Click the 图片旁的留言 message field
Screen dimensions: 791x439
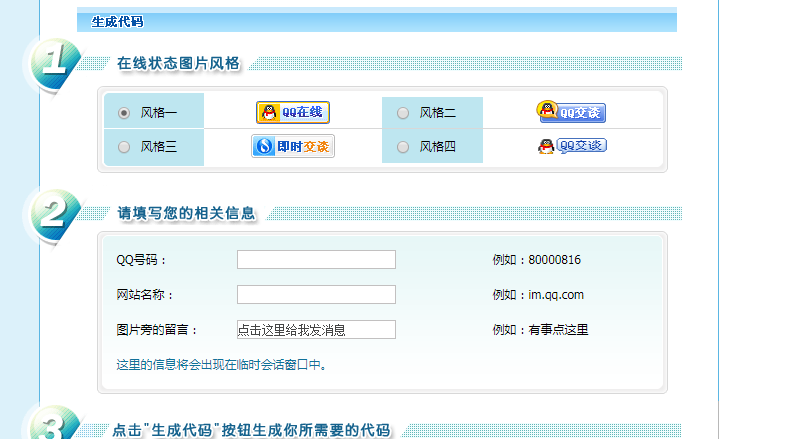tap(316, 330)
